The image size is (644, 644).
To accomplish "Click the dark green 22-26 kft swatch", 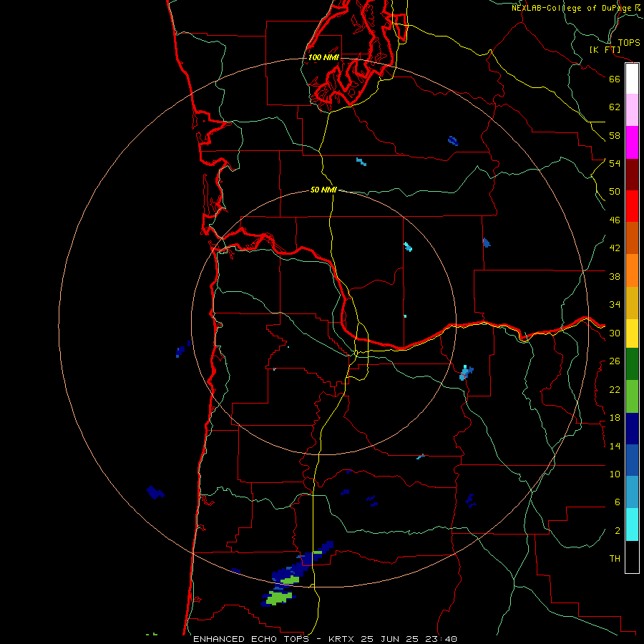I will (632, 364).
